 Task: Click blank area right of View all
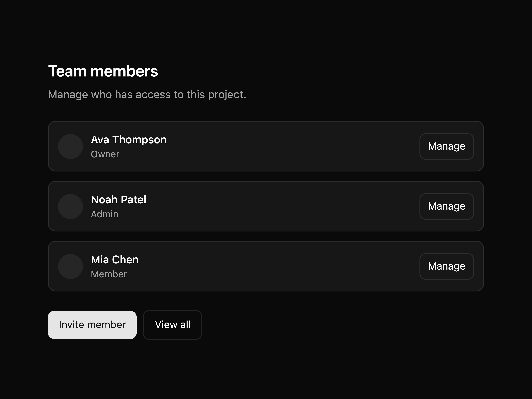[337, 325]
